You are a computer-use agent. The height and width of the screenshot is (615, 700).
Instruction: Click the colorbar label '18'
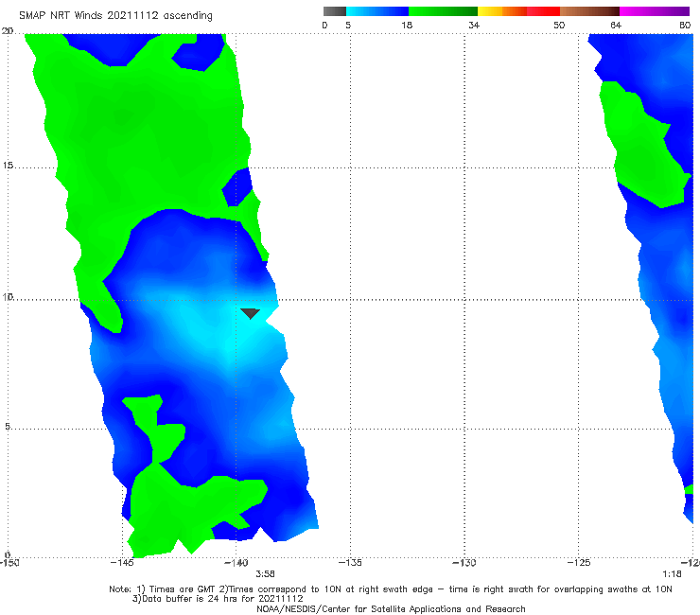407,25
